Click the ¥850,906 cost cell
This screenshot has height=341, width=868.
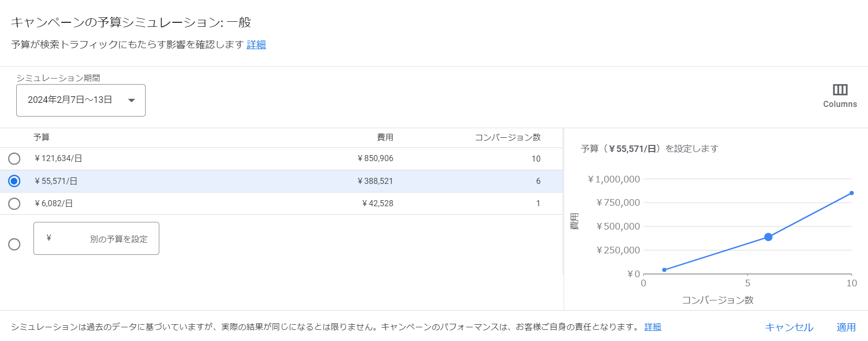pyautogui.click(x=375, y=159)
